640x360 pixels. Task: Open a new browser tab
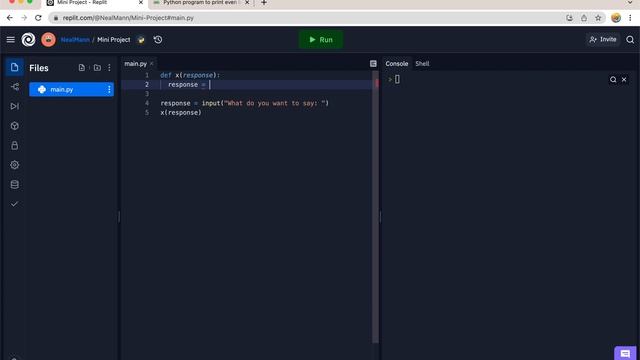coord(264,3)
